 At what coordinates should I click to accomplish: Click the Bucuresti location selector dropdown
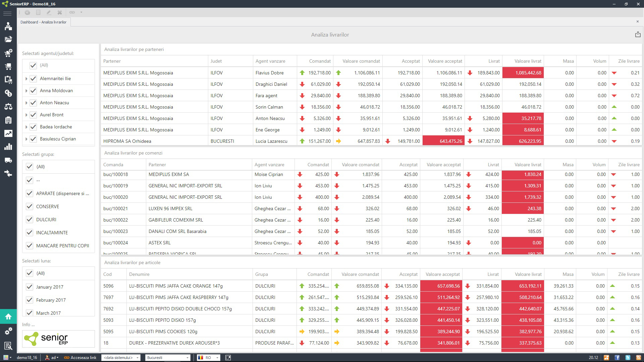(x=168, y=357)
